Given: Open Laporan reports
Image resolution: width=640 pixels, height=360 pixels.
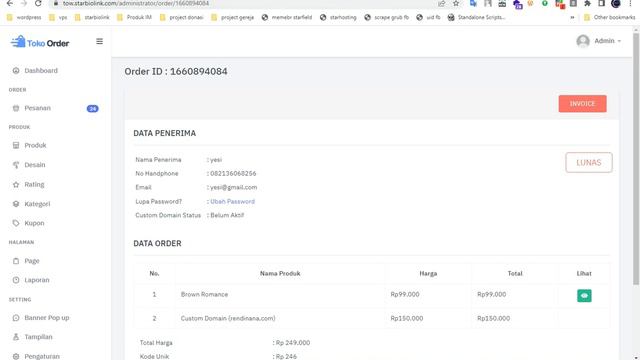Looking at the screenshot, I should click(x=37, y=280).
